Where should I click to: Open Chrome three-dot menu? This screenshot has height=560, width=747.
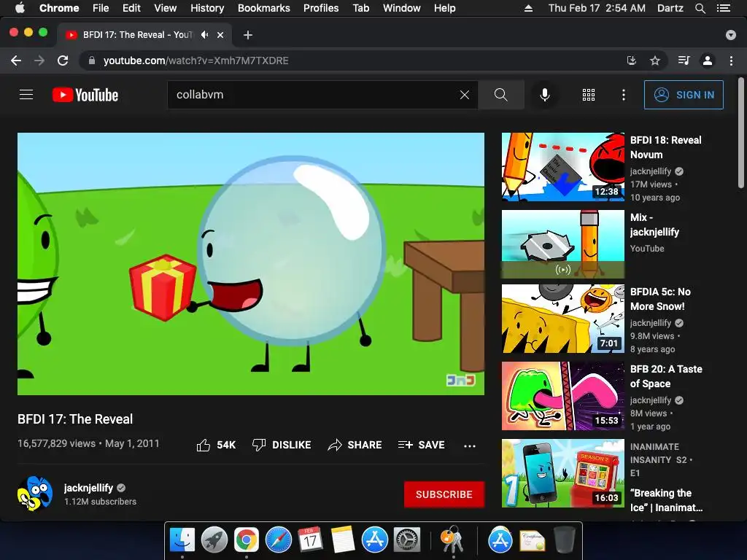tap(731, 61)
